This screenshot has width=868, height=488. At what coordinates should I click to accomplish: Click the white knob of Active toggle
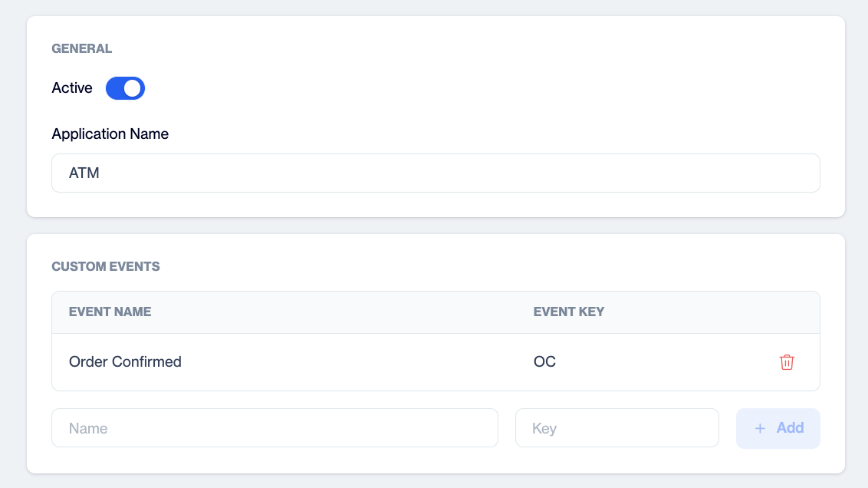[x=133, y=88]
